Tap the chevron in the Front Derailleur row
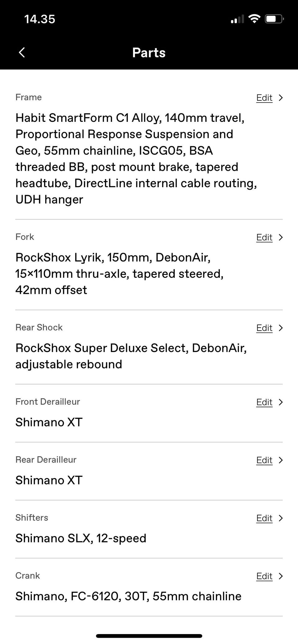 [281, 402]
